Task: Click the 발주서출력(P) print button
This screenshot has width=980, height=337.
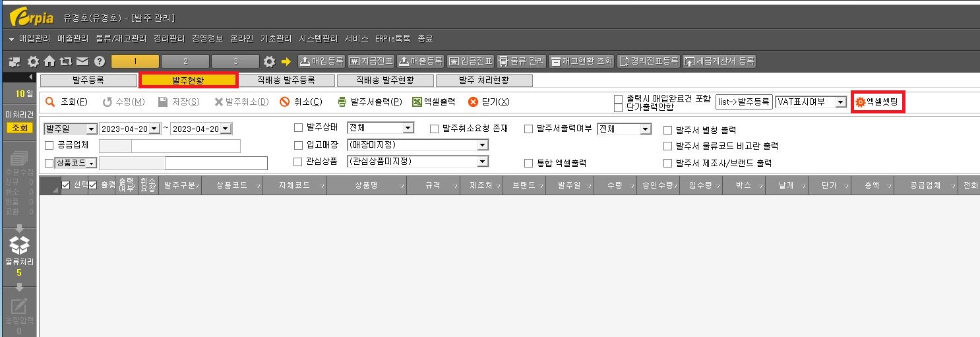Action: click(x=369, y=102)
